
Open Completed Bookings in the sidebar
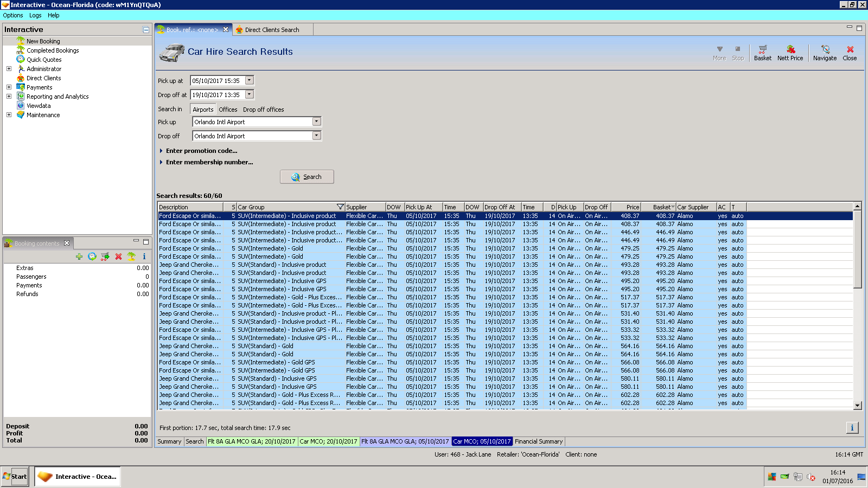[x=53, y=50]
